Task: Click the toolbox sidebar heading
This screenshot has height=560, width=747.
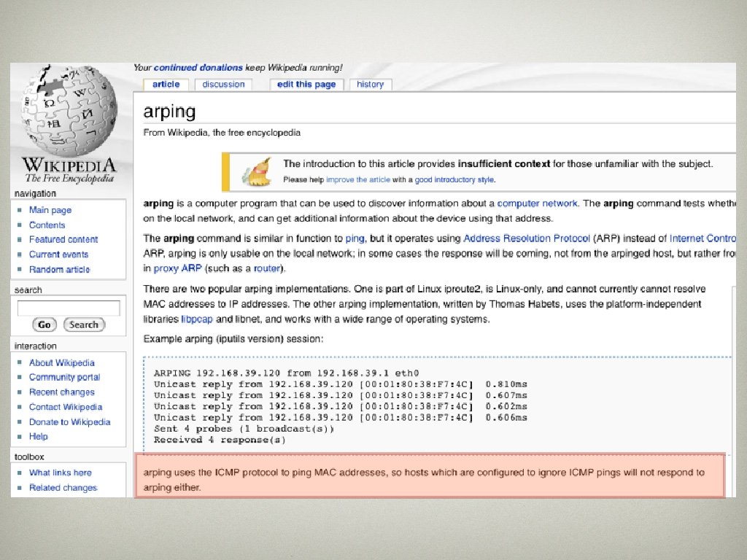Action: point(29,456)
